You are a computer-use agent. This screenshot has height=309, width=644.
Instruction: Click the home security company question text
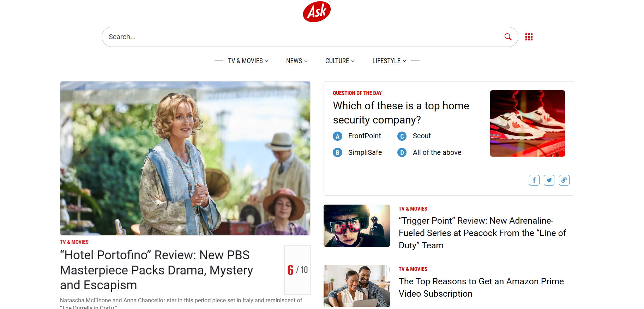click(x=401, y=113)
